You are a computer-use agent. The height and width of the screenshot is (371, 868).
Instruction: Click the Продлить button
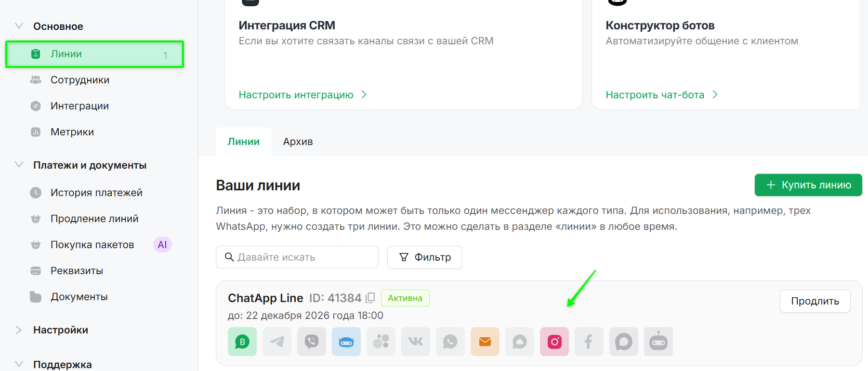tap(815, 301)
